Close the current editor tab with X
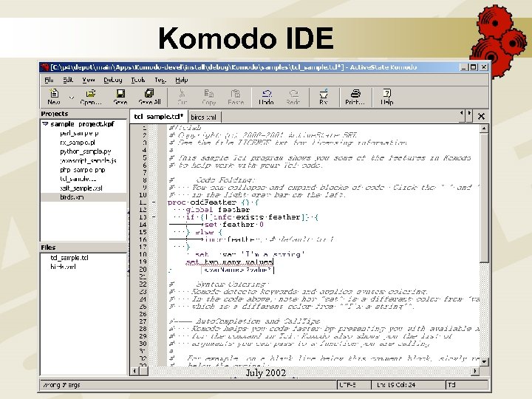The height and width of the screenshot is (399, 532). pos(481,117)
